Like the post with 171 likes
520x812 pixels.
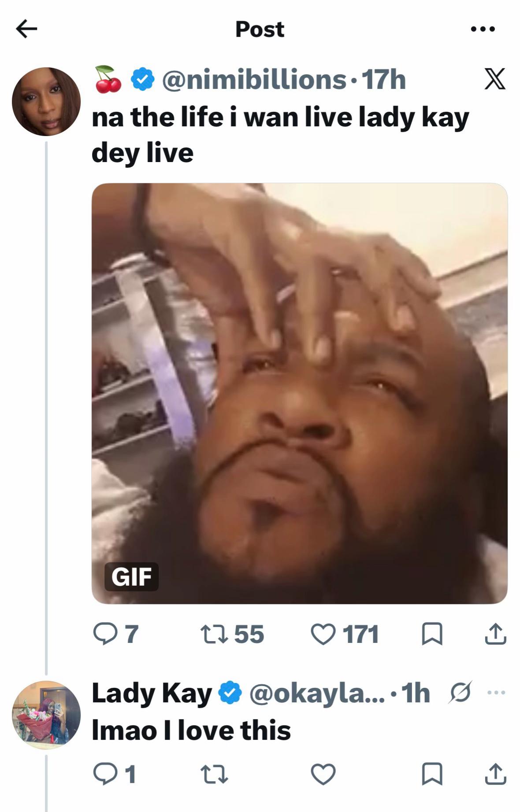click(345, 634)
